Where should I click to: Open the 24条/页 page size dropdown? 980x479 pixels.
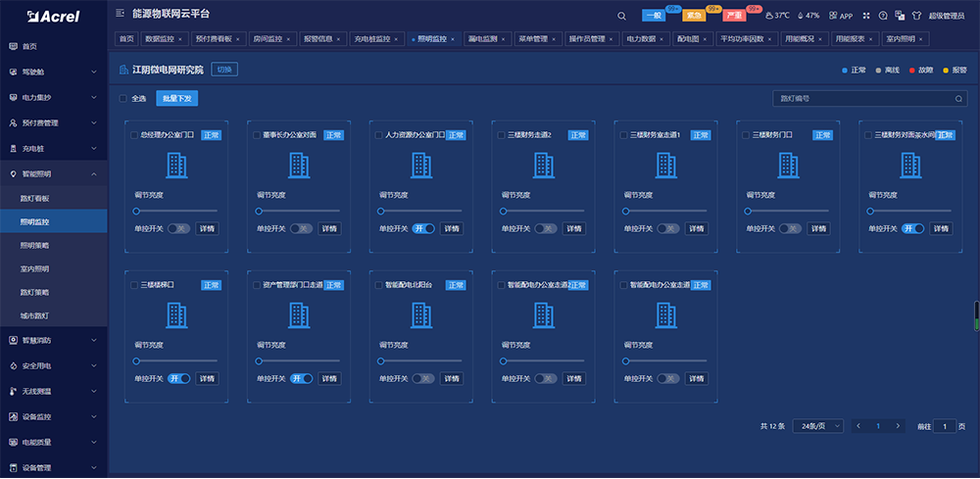click(821, 426)
